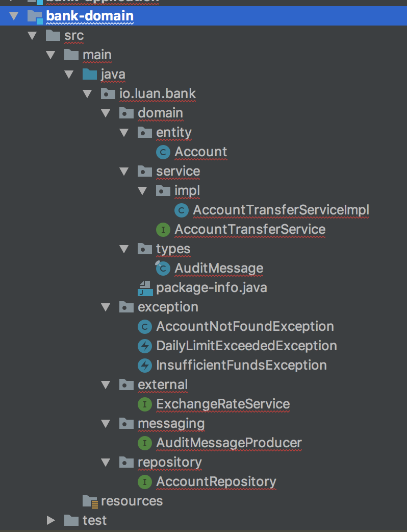Select the test folder label
The height and width of the screenshot is (532, 407).
[94, 520]
